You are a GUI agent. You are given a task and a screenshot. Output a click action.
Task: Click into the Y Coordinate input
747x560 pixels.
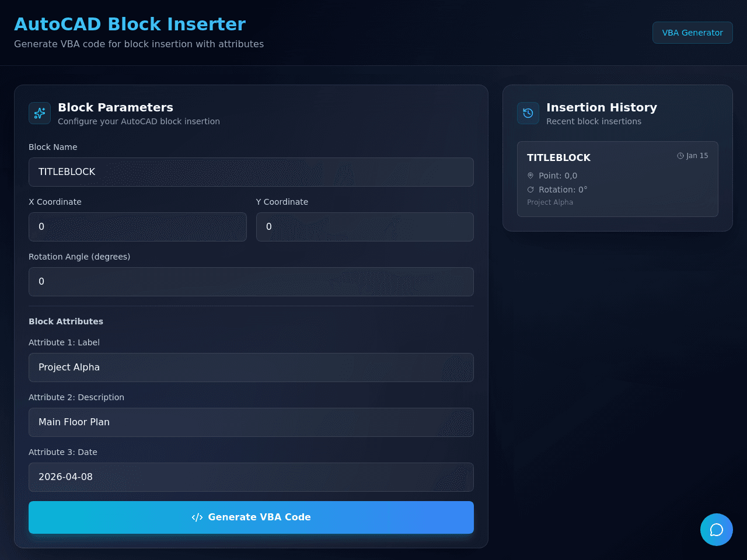click(365, 227)
